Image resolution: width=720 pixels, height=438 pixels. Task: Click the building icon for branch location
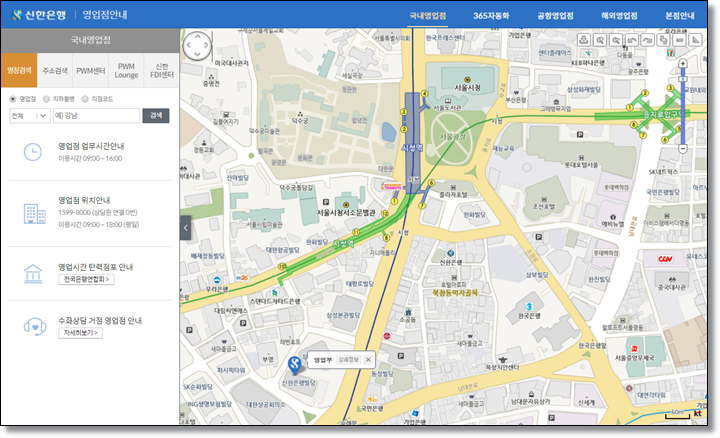34,214
